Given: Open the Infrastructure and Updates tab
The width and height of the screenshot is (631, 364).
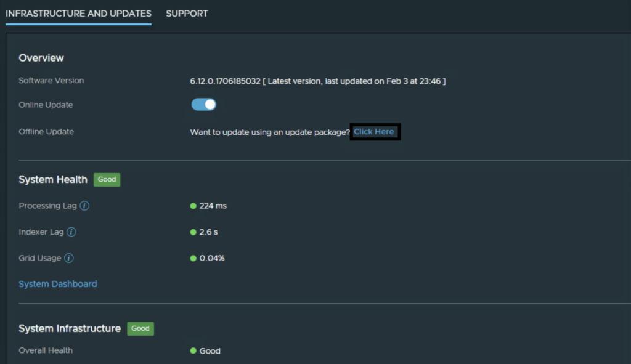Looking at the screenshot, I should [x=78, y=14].
